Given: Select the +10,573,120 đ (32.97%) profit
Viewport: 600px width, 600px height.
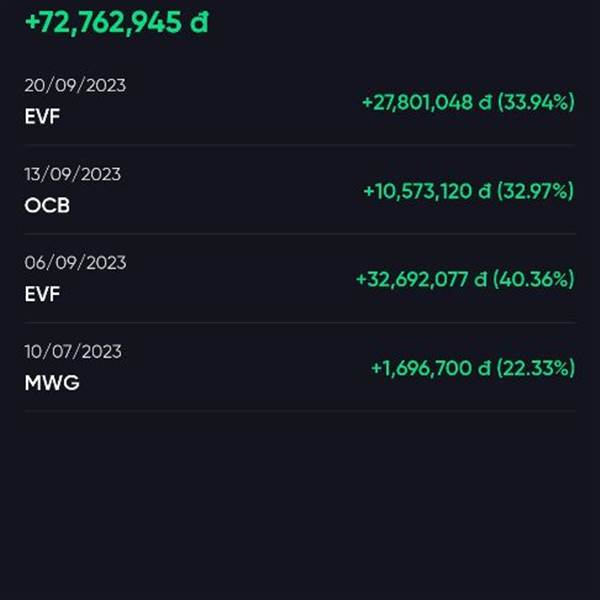Looking at the screenshot, I should [469, 191].
